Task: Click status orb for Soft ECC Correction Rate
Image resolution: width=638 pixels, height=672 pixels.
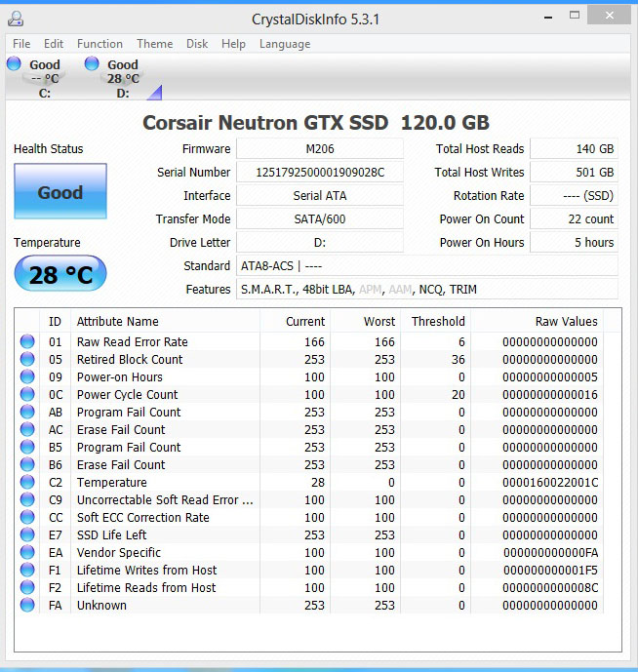Action: coord(27,517)
